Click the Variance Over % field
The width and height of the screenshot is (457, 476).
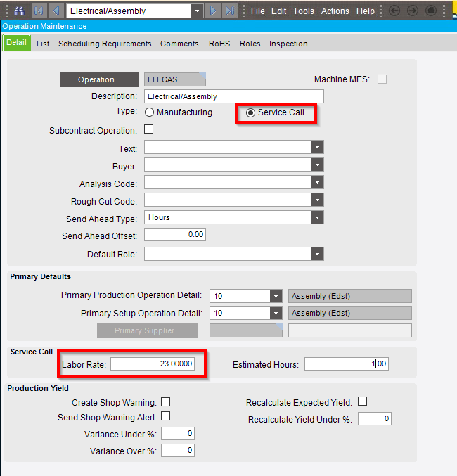pyautogui.click(x=178, y=451)
